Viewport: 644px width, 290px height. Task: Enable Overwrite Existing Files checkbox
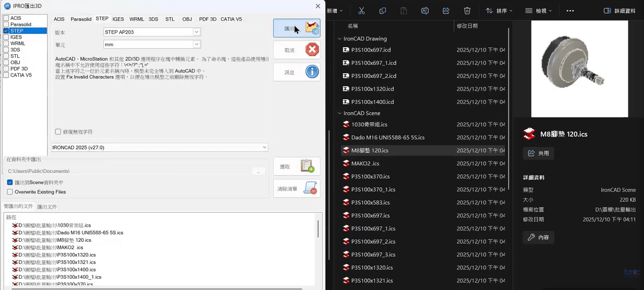point(10,192)
